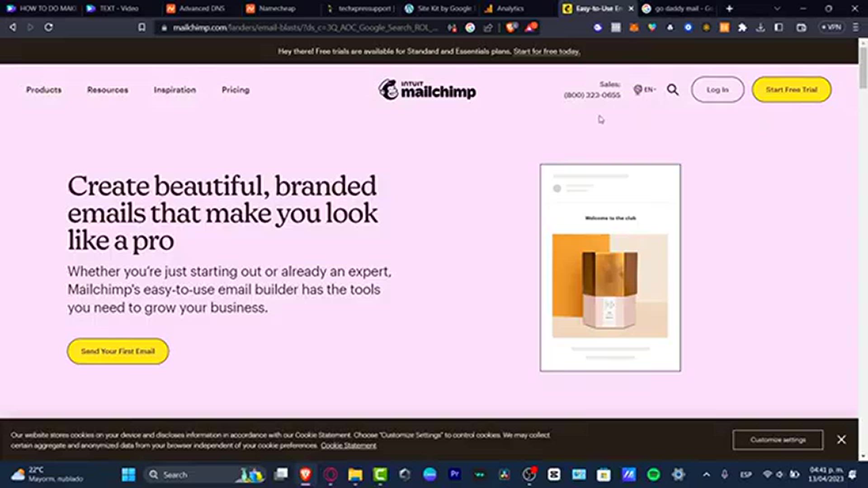Open the Brave Wallet icon
868x488 pixels.
tap(801, 28)
